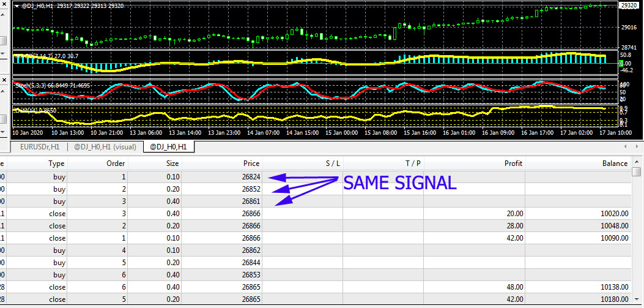Click the profit value 20.00
The width and height of the screenshot is (644, 308).
pyautogui.click(x=515, y=214)
